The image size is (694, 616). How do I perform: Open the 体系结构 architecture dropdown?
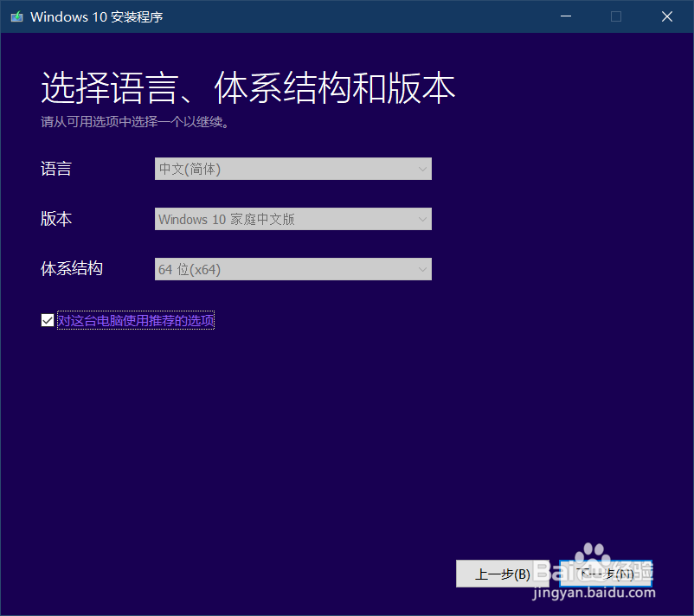tap(293, 269)
